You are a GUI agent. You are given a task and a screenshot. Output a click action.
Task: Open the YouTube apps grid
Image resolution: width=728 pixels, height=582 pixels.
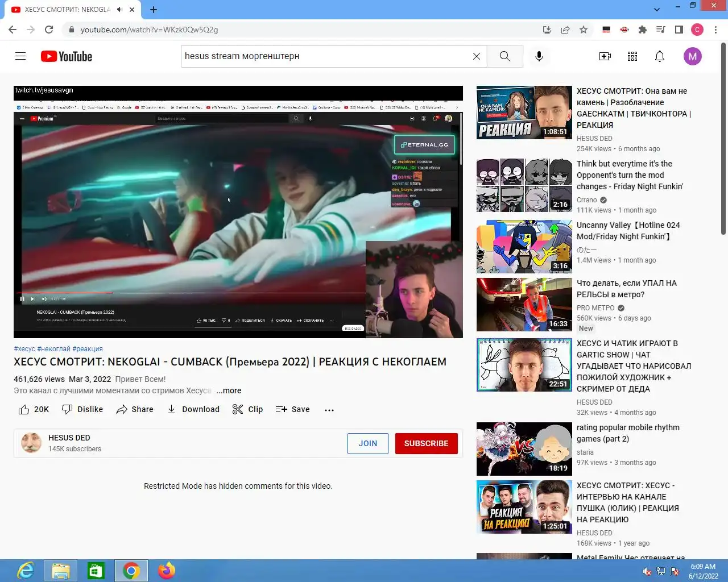[x=632, y=56]
